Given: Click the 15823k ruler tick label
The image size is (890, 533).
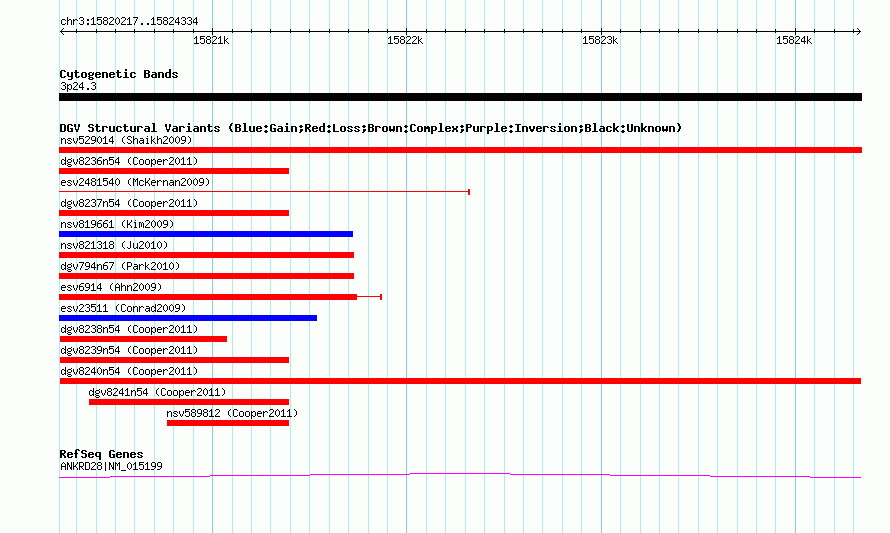Looking at the screenshot, I should (600, 41).
